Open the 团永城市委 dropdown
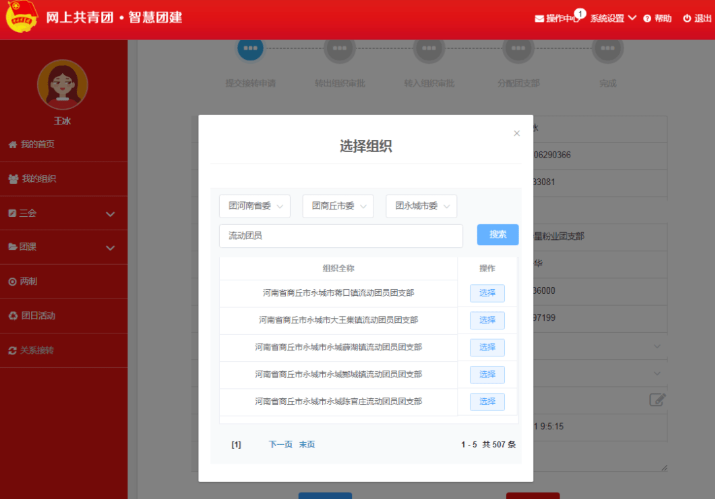The width and height of the screenshot is (715, 499). (x=421, y=206)
